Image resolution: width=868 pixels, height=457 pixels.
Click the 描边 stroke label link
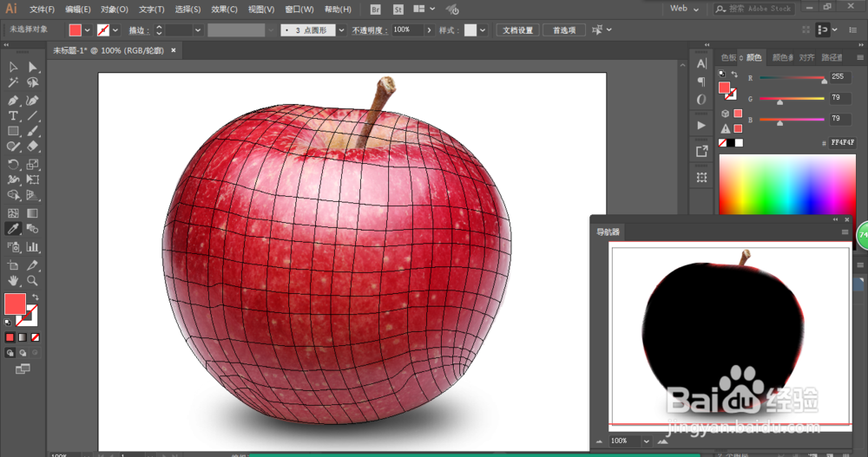[x=139, y=30]
